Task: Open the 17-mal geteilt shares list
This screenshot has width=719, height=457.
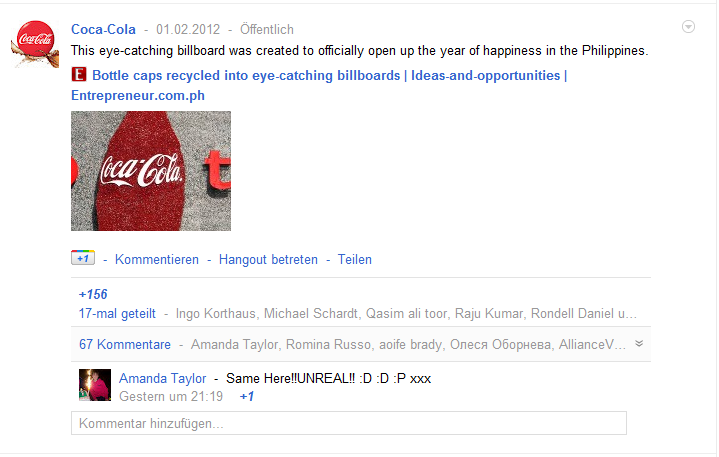Action: [117, 314]
